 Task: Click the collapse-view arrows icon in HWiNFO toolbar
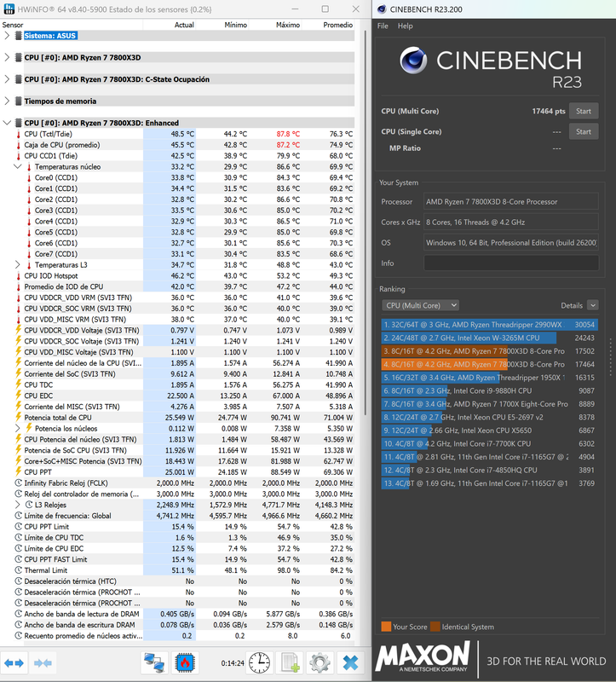(43, 663)
